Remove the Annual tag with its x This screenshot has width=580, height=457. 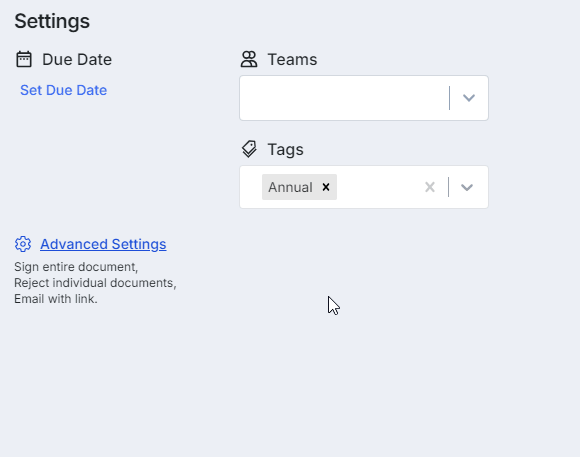point(326,187)
